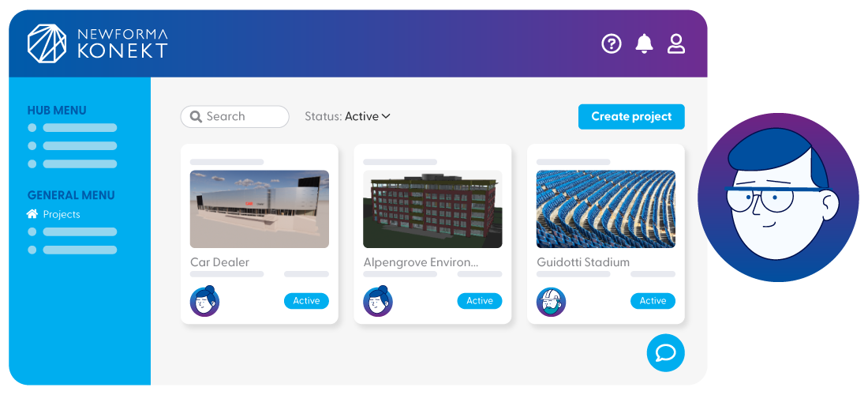The width and height of the screenshot is (868, 395).
Task: Click the Alpengrove Environ... project title
Action: click(x=421, y=262)
